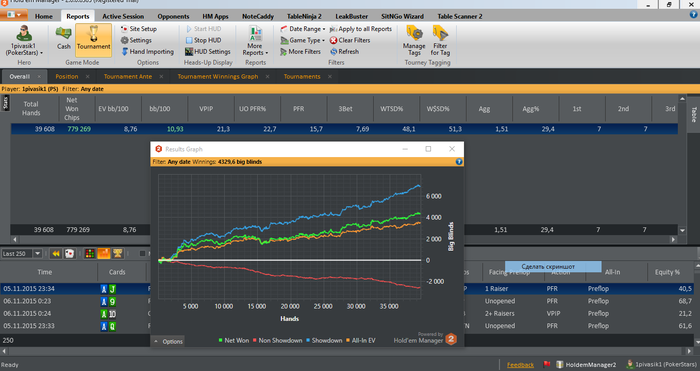Click the stats table horizontal scrollbar

coord(344,239)
